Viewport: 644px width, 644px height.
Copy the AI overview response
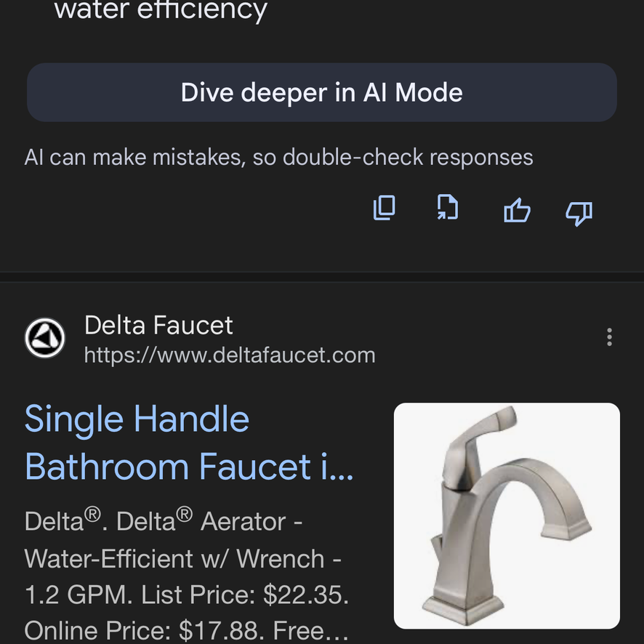[x=384, y=208]
